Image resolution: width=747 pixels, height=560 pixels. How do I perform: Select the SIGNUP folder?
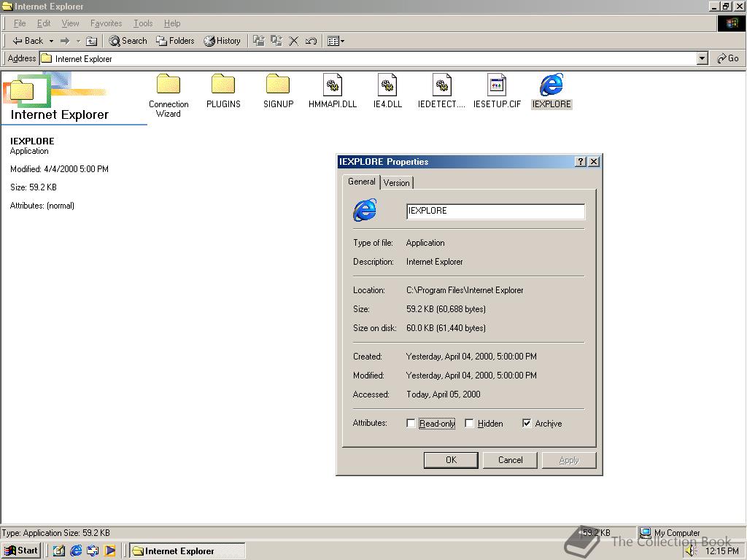tap(278, 91)
